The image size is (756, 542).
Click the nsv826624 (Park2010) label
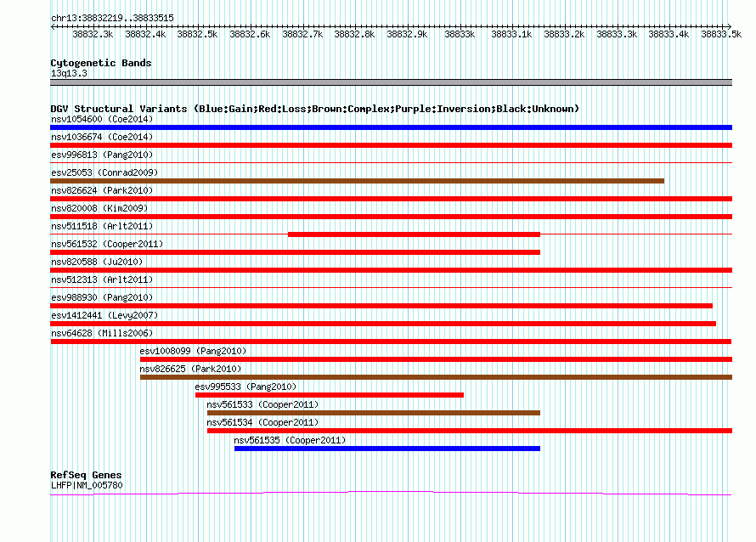tap(102, 190)
